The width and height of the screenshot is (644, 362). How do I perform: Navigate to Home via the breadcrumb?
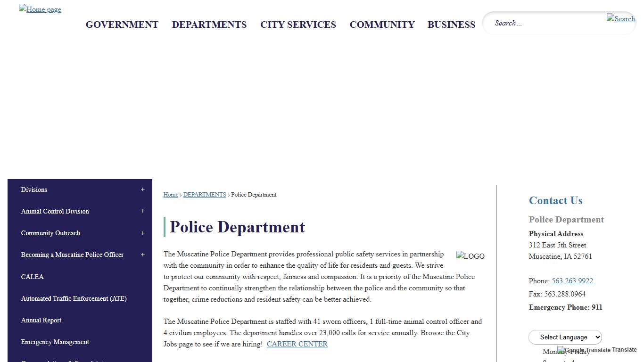171,194
